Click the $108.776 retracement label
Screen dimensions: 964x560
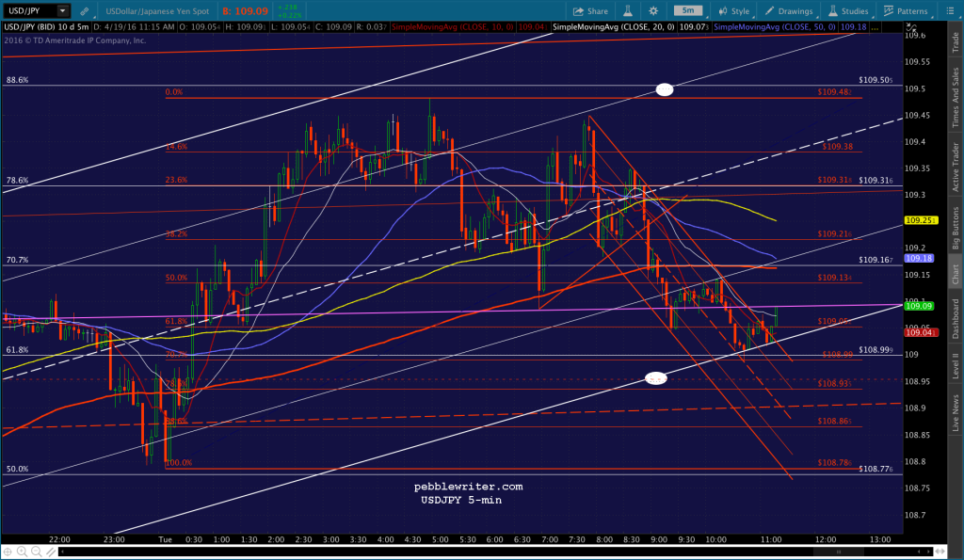point(876,469)
